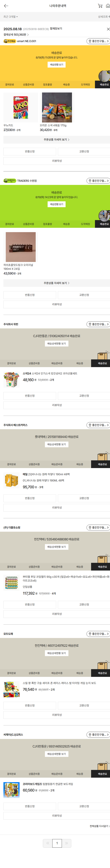Open delivery address selector for 주식회사 위펀
The width and height of the screenshot is (110, 868).
(98, 324)
